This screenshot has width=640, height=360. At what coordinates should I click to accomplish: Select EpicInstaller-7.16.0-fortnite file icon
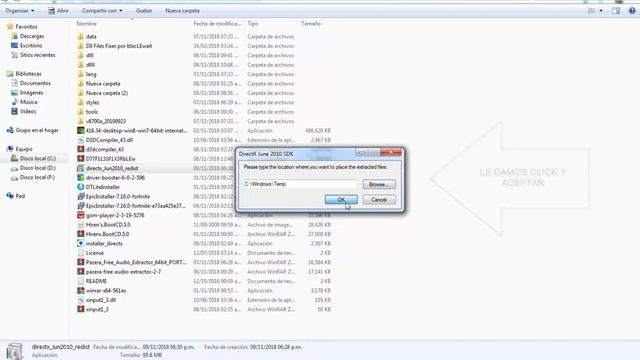pos(81,196)
